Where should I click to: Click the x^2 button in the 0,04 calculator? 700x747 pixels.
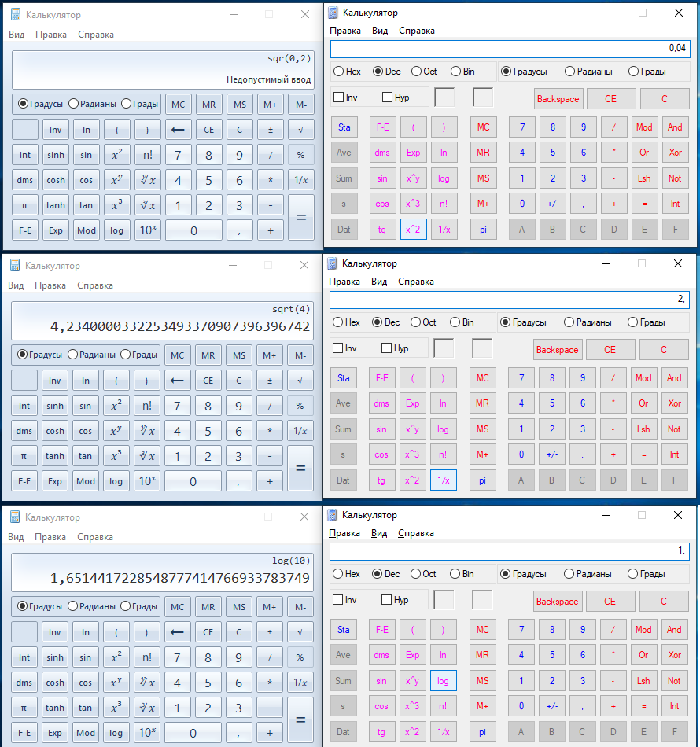(x=413, y=229)
